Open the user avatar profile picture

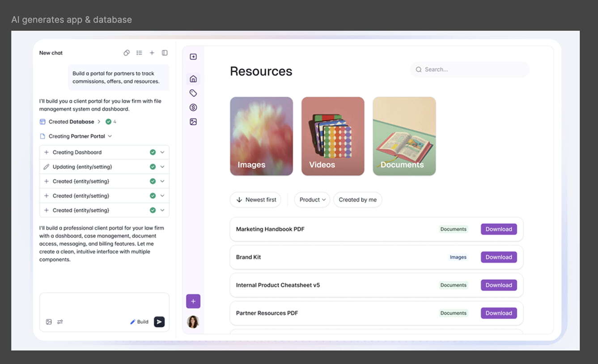[x=193, y=322]
